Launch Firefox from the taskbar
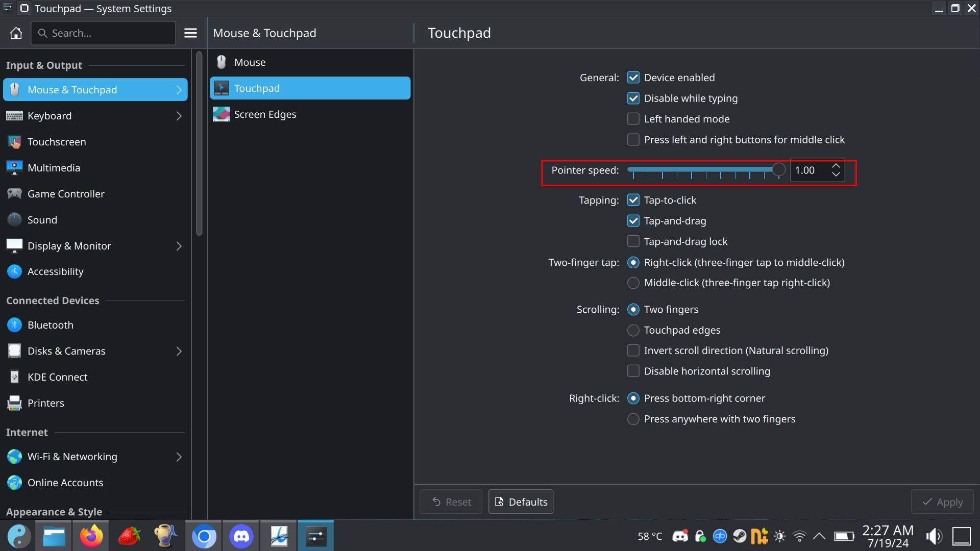Viewport: 980px width, 551px height. point(91,536)
